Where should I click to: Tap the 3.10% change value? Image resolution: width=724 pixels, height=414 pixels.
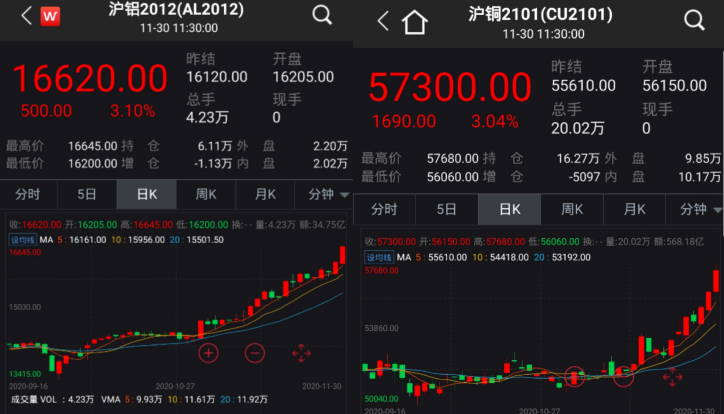[133, 111]
